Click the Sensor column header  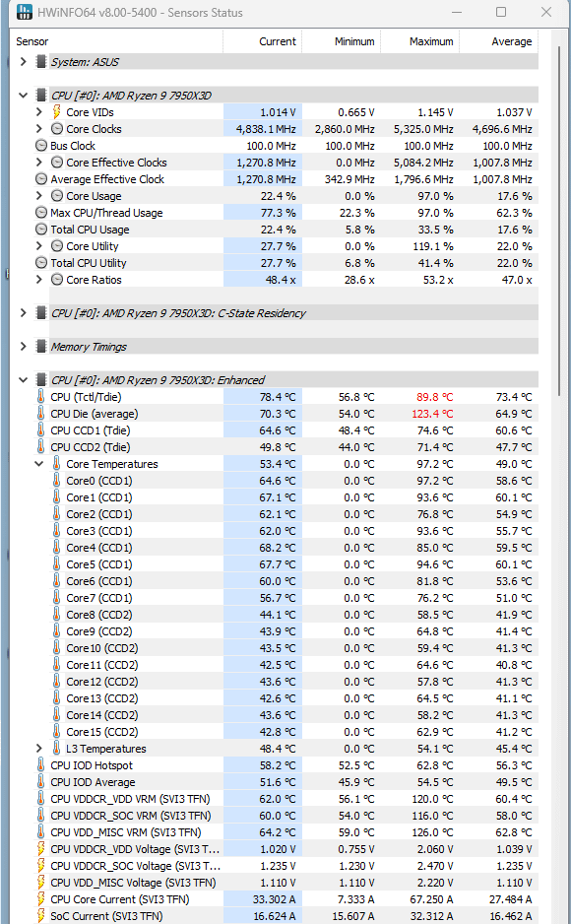click(x=116, y=41)
